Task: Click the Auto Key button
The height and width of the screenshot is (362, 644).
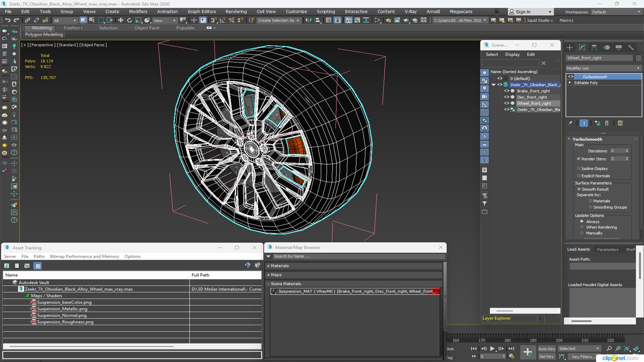Action: click(x=547, y=349)
